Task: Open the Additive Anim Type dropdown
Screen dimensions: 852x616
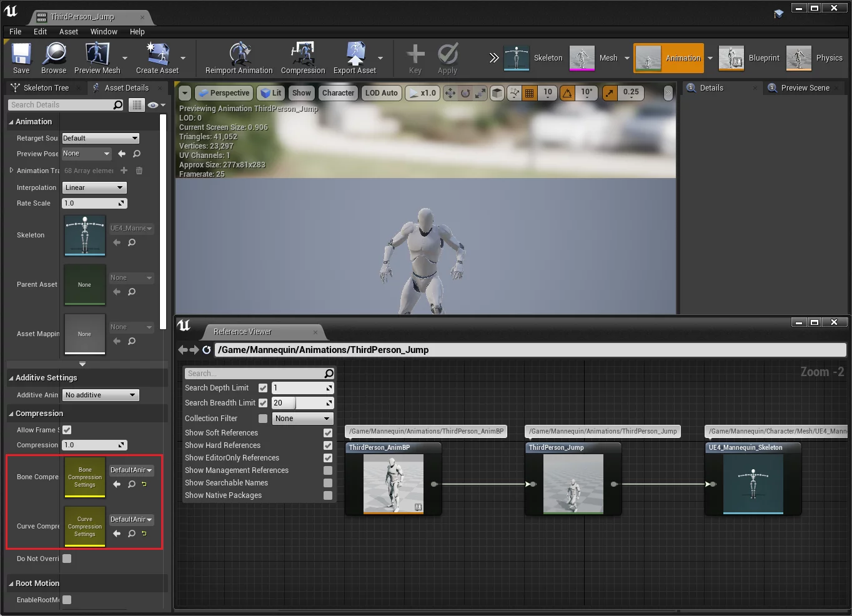Action: coord(101,395)
